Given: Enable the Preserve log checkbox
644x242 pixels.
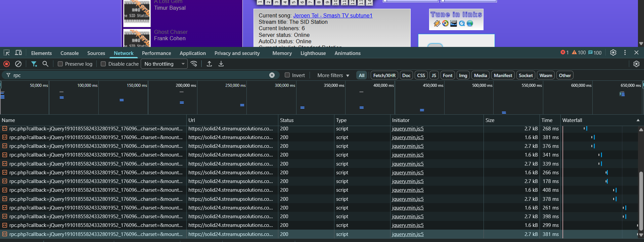Looking at the screenshot, I should [x=60, y=64].
